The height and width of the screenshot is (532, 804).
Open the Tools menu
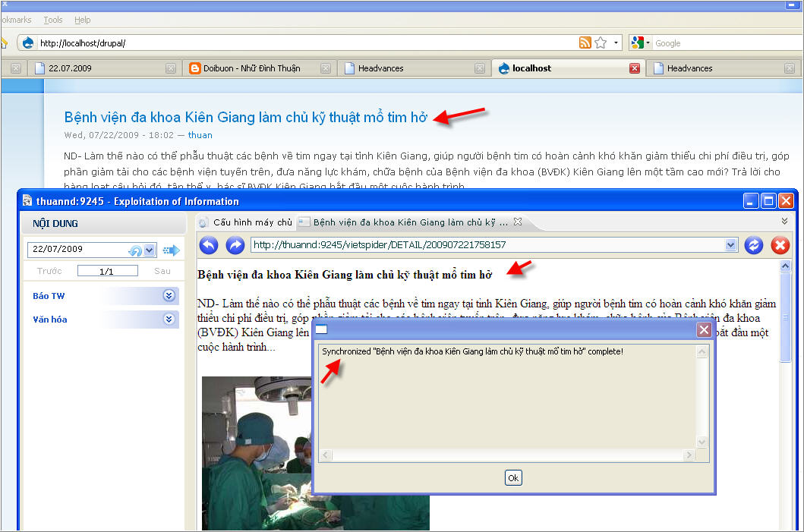(53, 20)
